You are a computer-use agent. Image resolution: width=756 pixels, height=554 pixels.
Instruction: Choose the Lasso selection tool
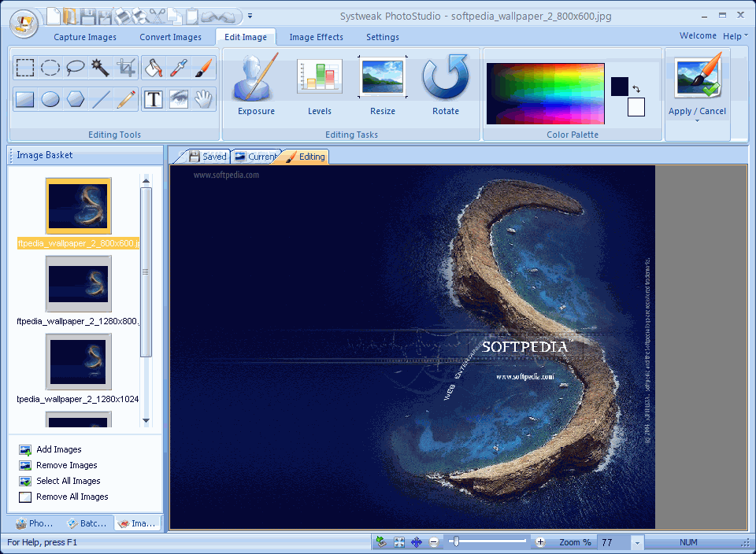(x=76, y=68)
